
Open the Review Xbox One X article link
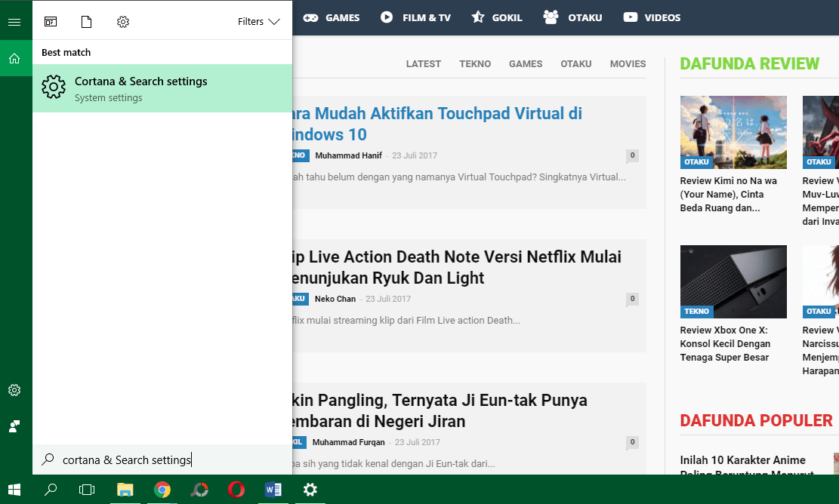click(x=725, y=344)
